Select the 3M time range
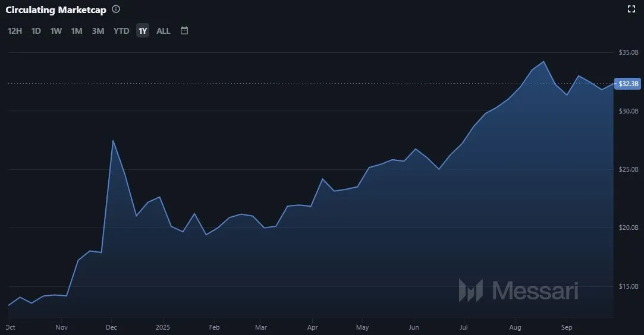Image resolution: width=644 pixels, height=335 pixels. 98,31
